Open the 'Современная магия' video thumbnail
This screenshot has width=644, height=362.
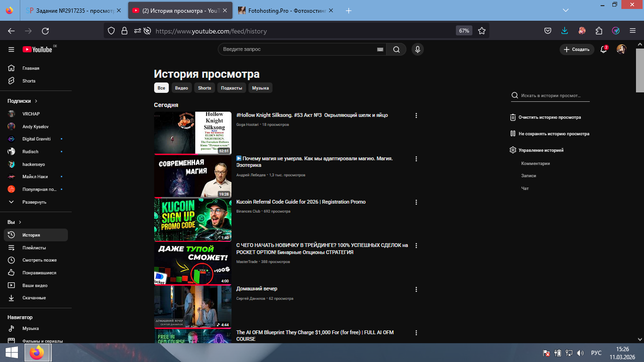point(192,177)
